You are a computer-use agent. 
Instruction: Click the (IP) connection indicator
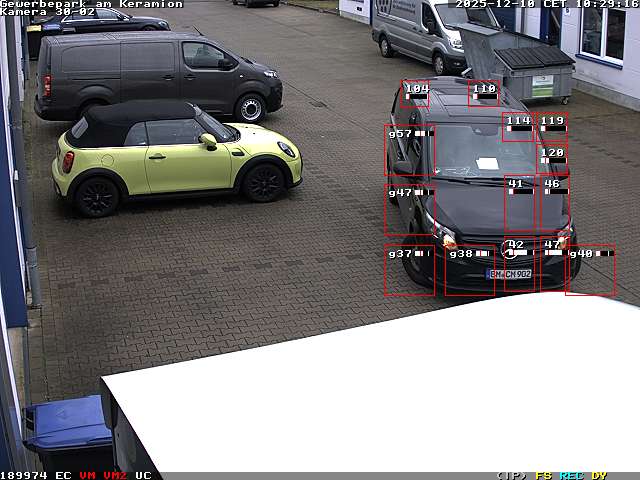511,475
